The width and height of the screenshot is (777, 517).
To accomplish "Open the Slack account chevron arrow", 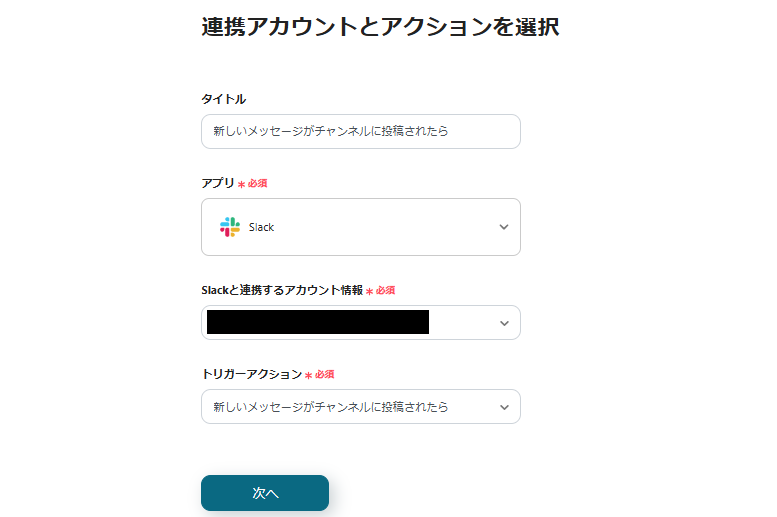I will click(x=504, y=323).
